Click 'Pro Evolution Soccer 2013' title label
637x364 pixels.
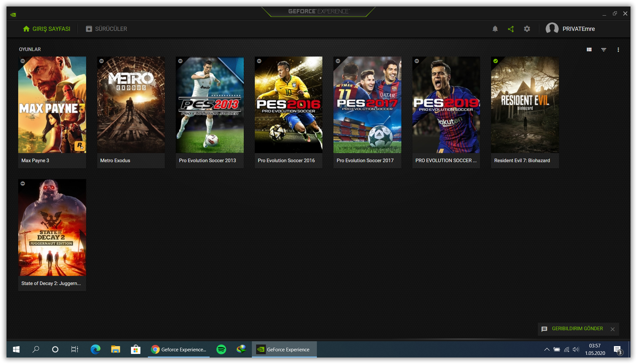(x=207, y=161)
